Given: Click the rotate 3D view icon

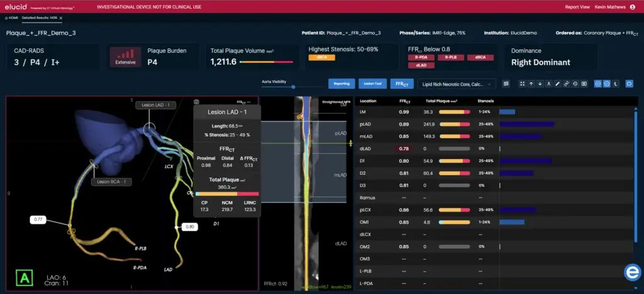Looking at the screenshot, I should tap(567, 84).
